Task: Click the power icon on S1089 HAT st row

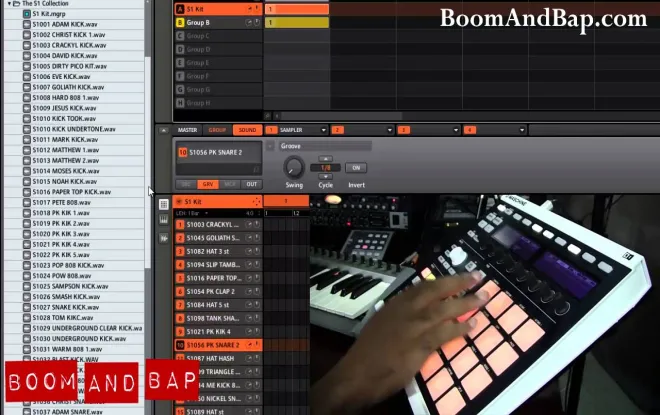Action: pyautogui.click(x=256, y=411)
